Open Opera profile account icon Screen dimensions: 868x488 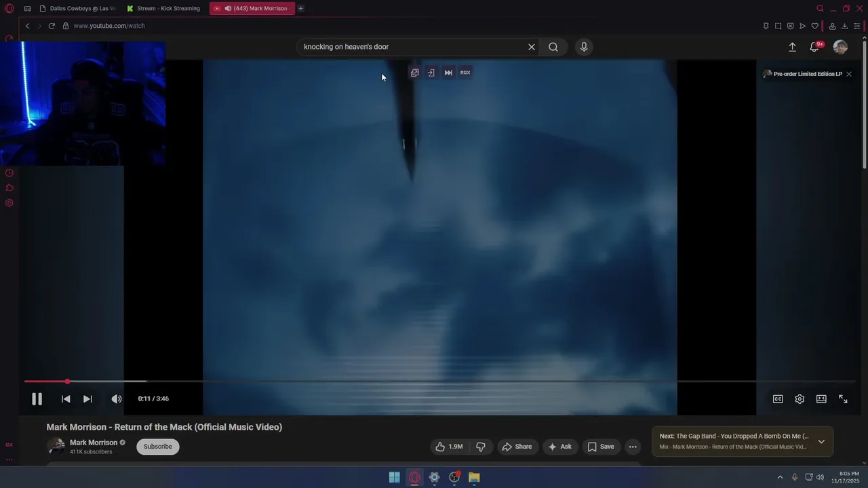832,26
